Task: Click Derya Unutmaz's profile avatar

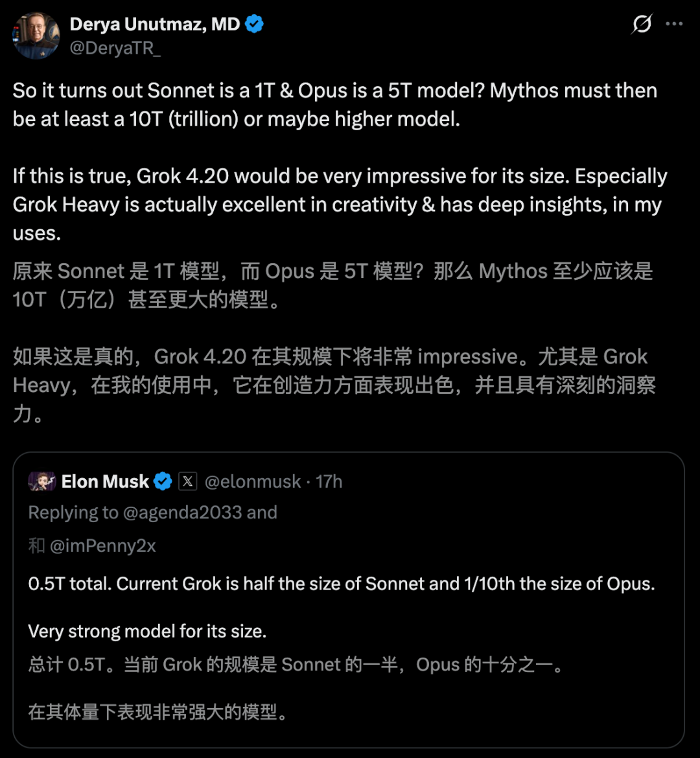Action: [36, 36]
